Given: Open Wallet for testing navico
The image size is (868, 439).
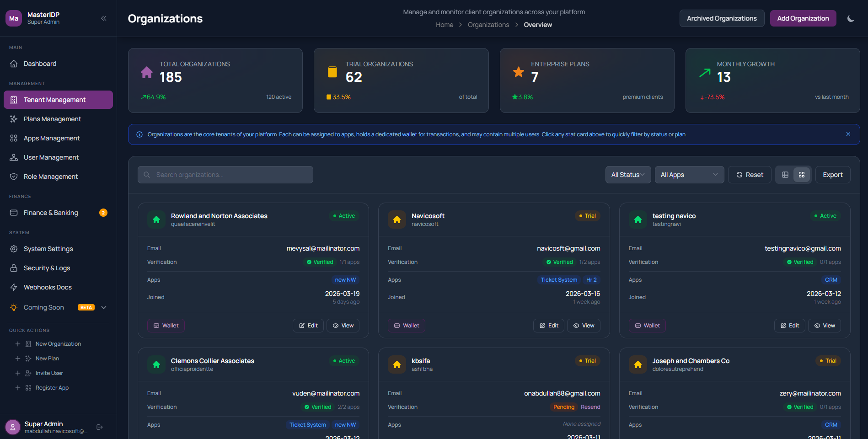Looking at the screenshot, I should (648, 326).
